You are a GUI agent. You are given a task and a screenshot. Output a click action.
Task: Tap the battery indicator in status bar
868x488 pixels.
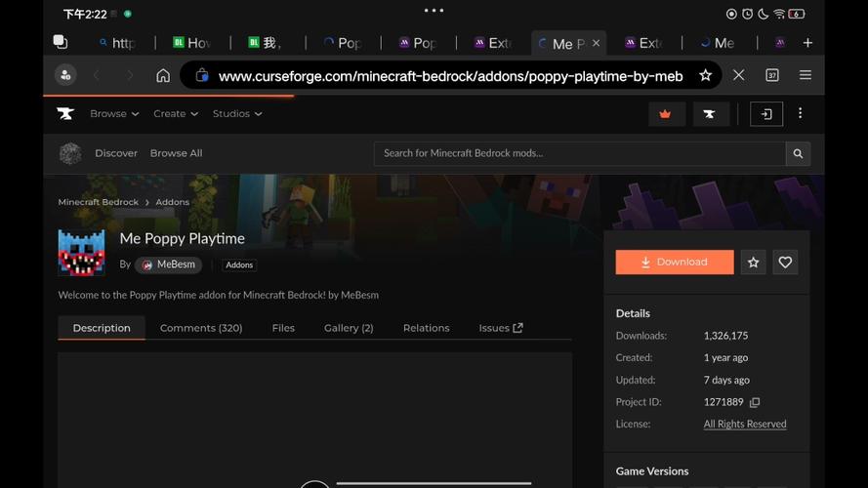[x=797, y=14]
